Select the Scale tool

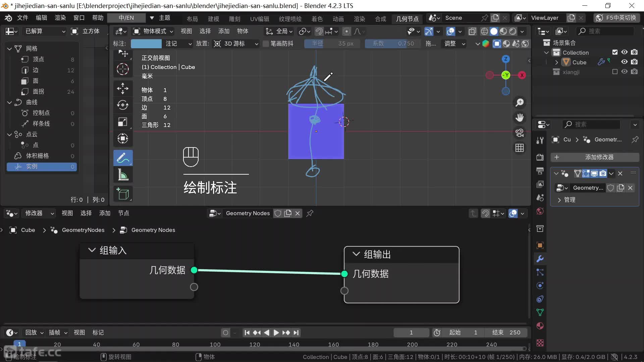[x=123, y=122]
